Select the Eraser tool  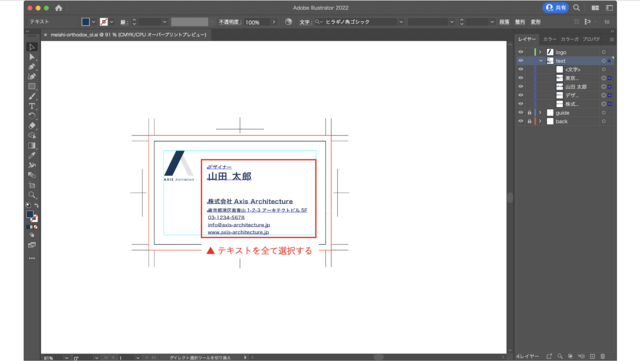click(x=32, y=126)
